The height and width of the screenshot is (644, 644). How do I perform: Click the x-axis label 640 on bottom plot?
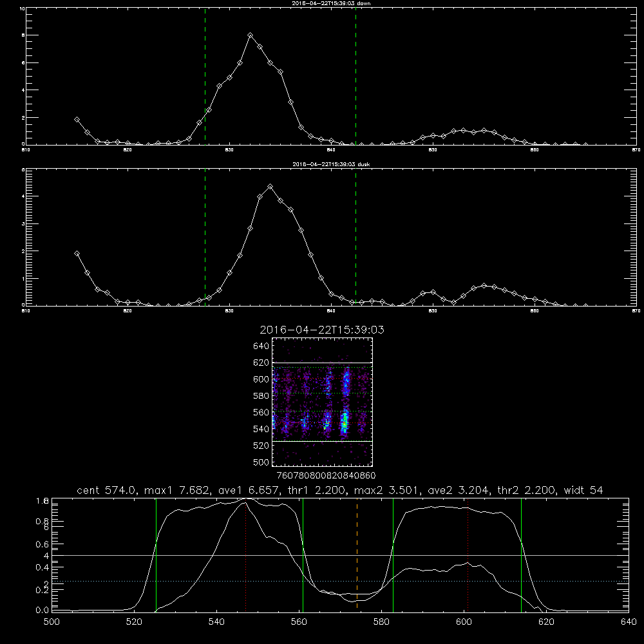click(629, 622)
